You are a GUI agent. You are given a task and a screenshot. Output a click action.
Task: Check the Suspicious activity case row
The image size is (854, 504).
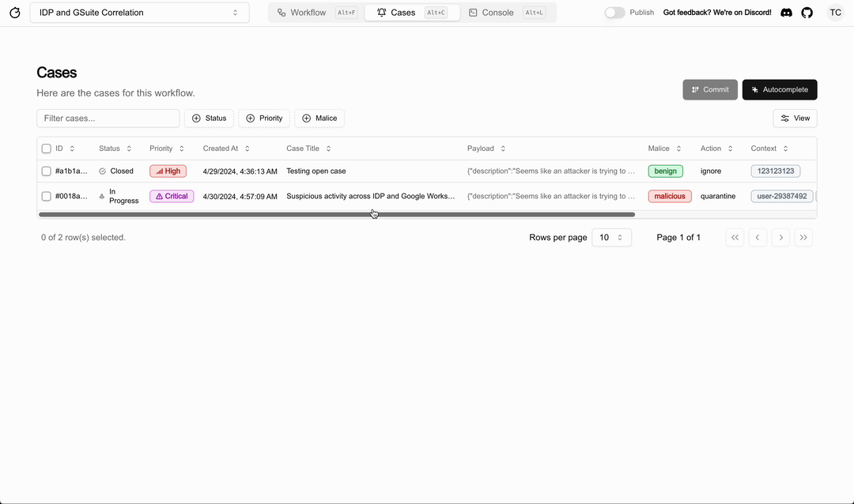point(47,196)
